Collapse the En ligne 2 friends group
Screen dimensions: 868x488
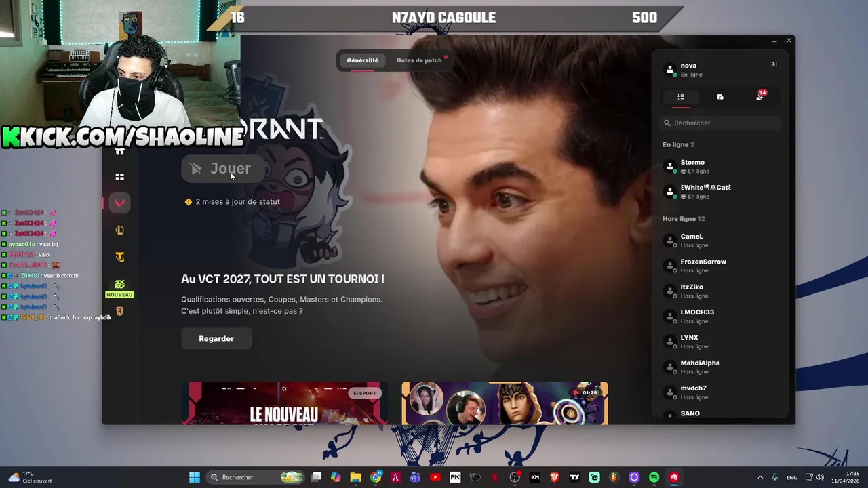(x=678, y=145)
